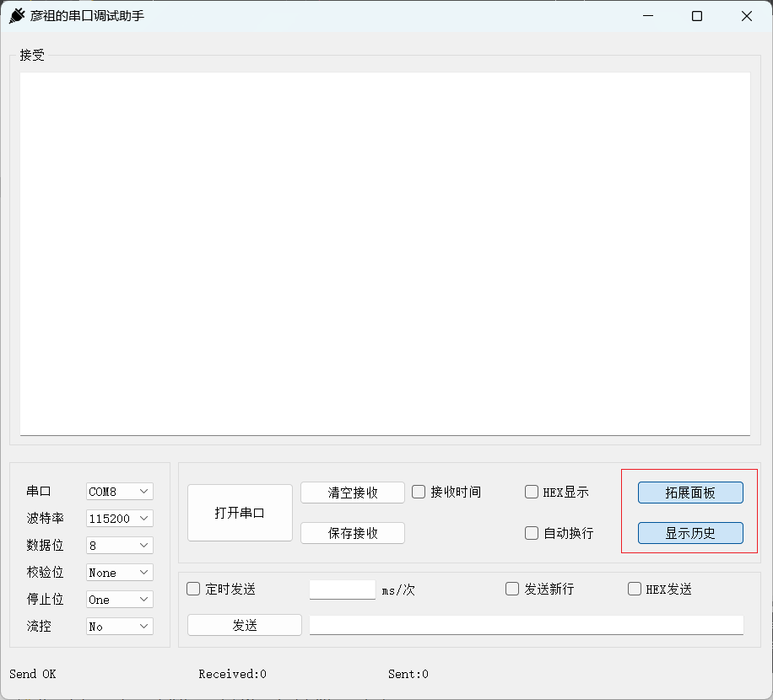Open the 波特率 115200 dropdown

[x=119, y=518]
